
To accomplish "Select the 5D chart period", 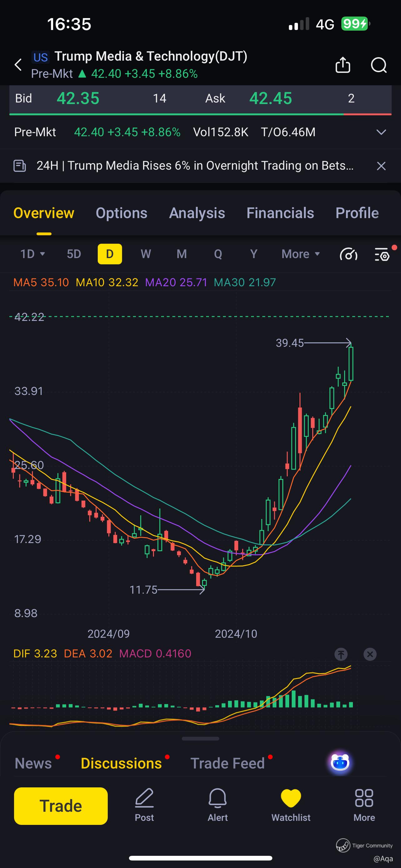I will click(x=74, y=254).
